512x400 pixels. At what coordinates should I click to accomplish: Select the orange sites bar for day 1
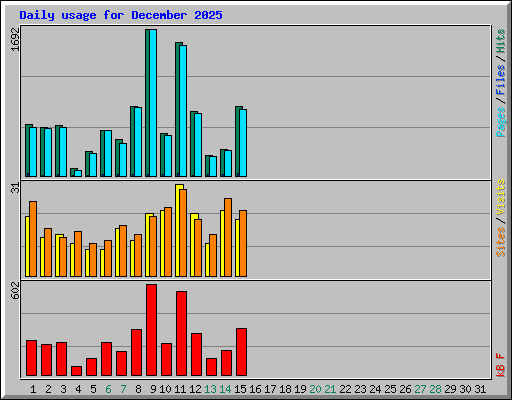click(x=33, y=239)
